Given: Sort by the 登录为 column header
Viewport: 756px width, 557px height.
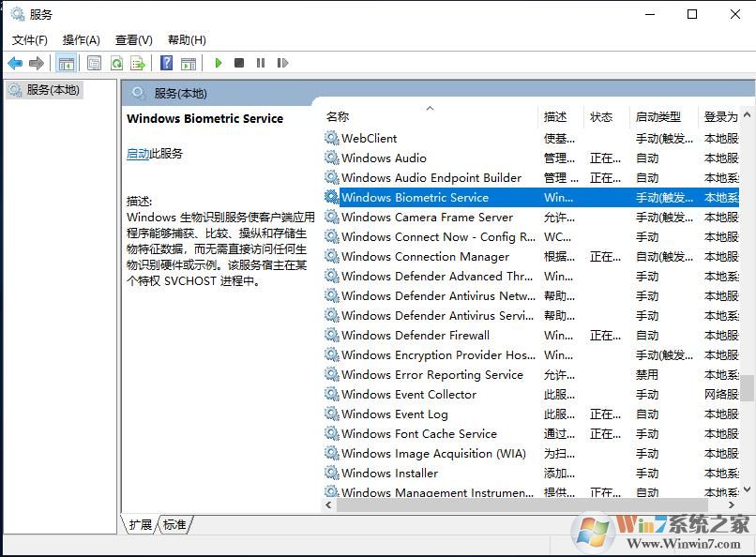Looking at the screenshot, I should pos(719,116).
